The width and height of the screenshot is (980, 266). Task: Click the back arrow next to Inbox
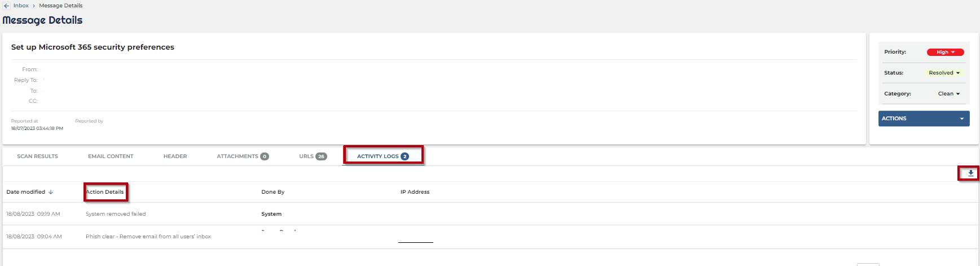(x=6, y=6)
